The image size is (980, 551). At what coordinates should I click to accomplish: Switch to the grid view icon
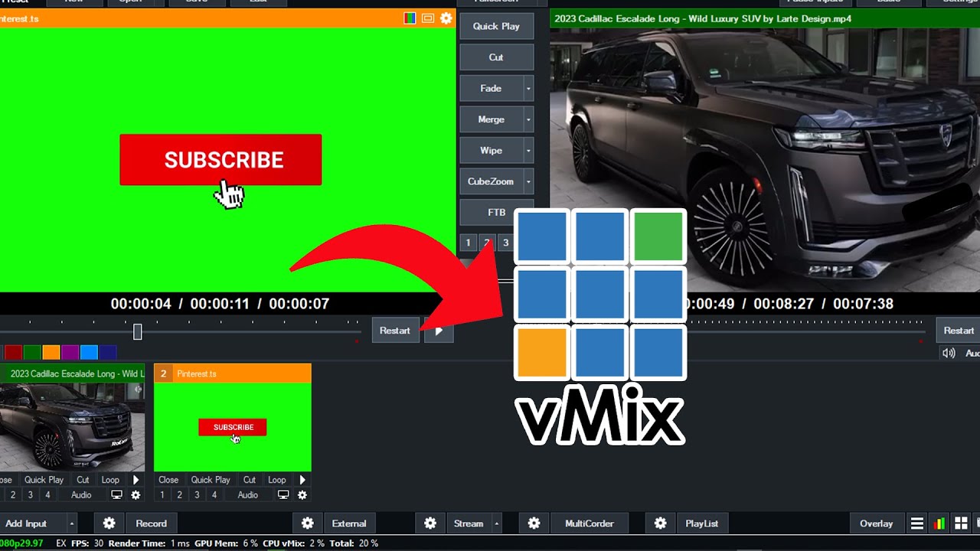(960, 523)
